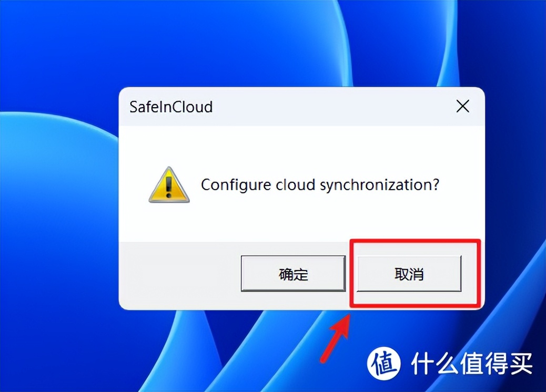Click the 取消 cancel button
The image size is (546, 392).
click(409, 274)
